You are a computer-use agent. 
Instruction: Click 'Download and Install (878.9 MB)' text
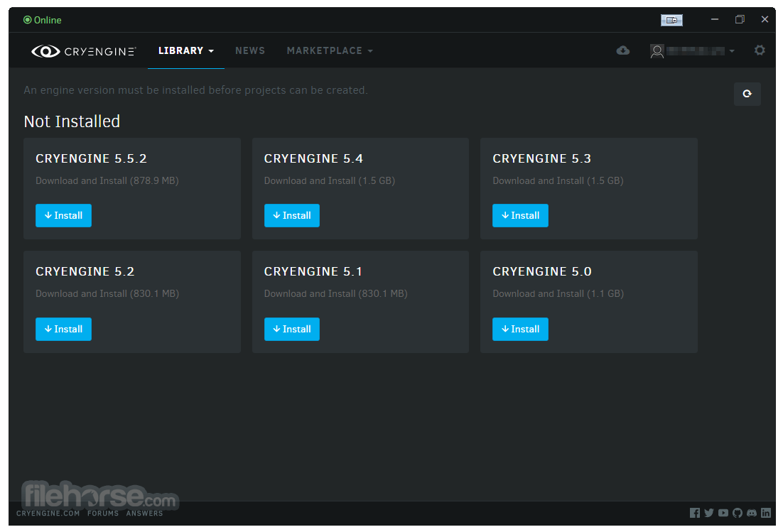(107, 180)
